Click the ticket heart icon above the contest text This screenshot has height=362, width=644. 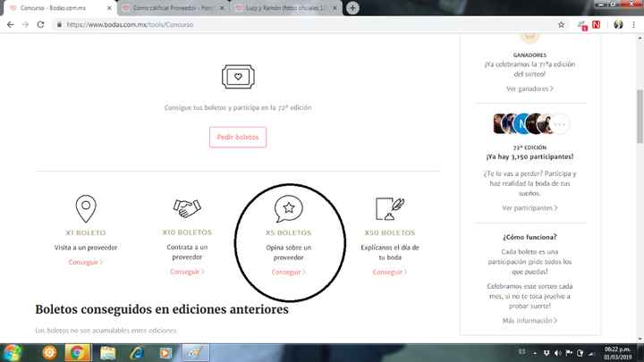coord(237,75)
